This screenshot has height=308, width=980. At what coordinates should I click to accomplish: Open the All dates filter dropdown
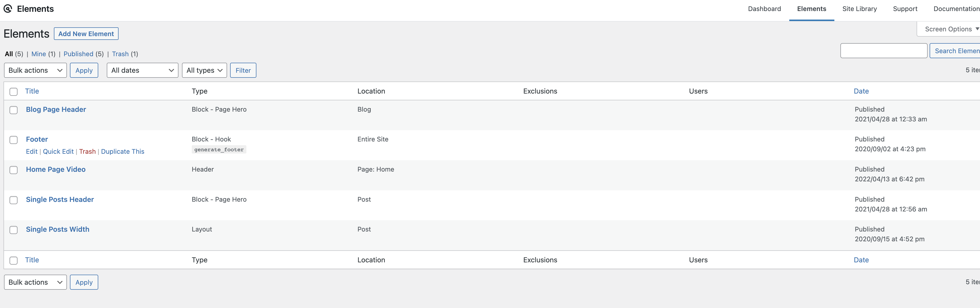coord(142,70)
